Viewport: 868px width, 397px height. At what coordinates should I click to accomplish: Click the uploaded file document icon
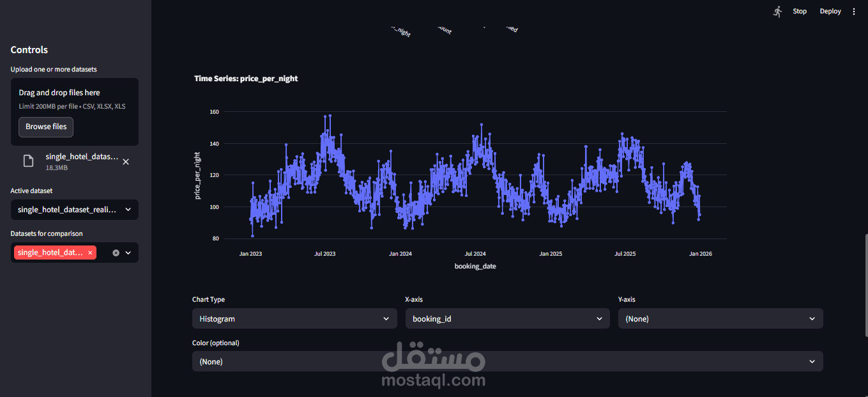(28, 161)
